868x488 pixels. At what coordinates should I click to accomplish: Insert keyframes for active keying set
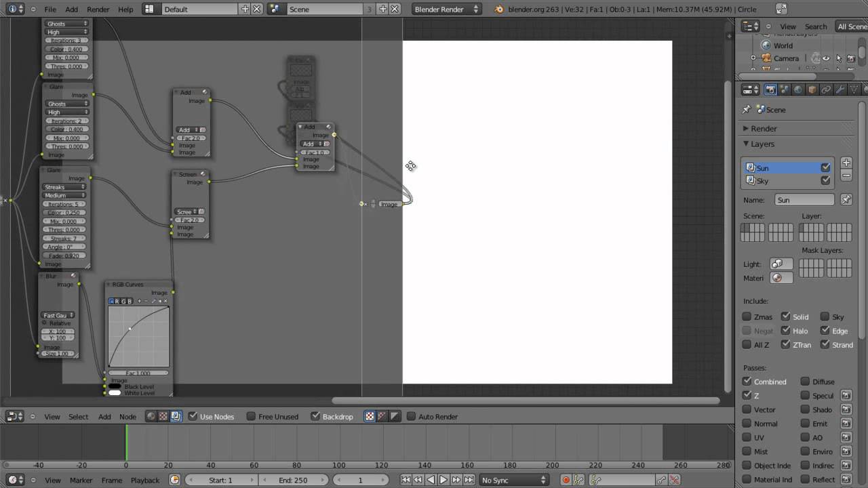(662, 480)
